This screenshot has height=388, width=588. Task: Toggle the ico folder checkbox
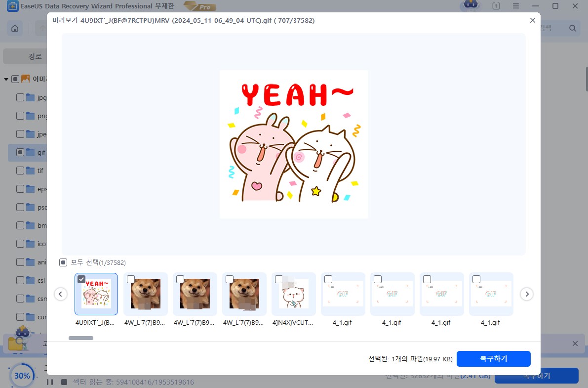click(x=20, y=244)
